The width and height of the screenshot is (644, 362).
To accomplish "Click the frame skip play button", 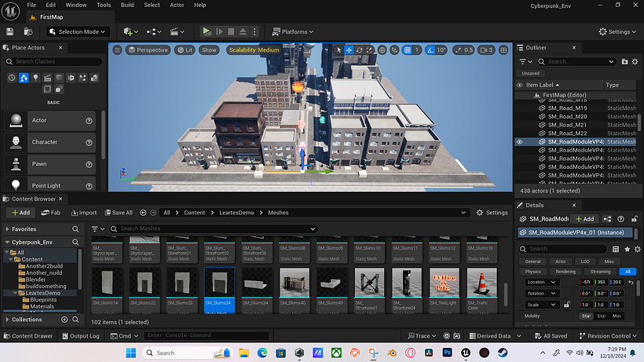I will [219, 31].
